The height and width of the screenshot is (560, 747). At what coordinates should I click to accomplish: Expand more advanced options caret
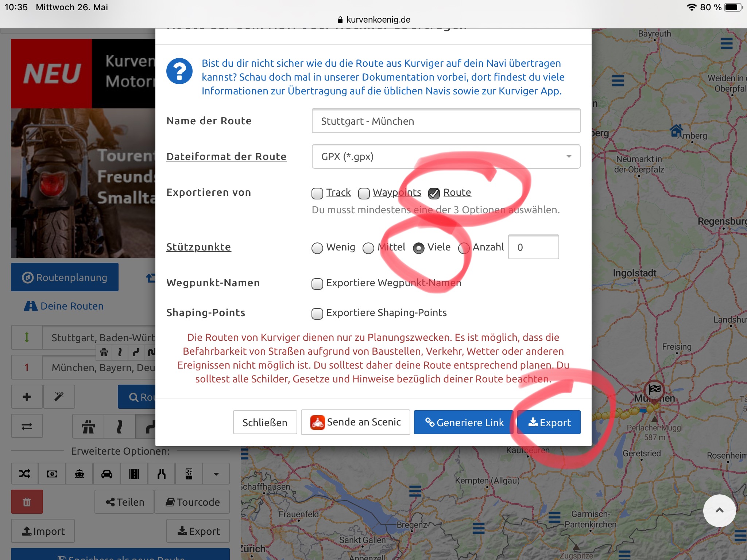click(216, 474)
